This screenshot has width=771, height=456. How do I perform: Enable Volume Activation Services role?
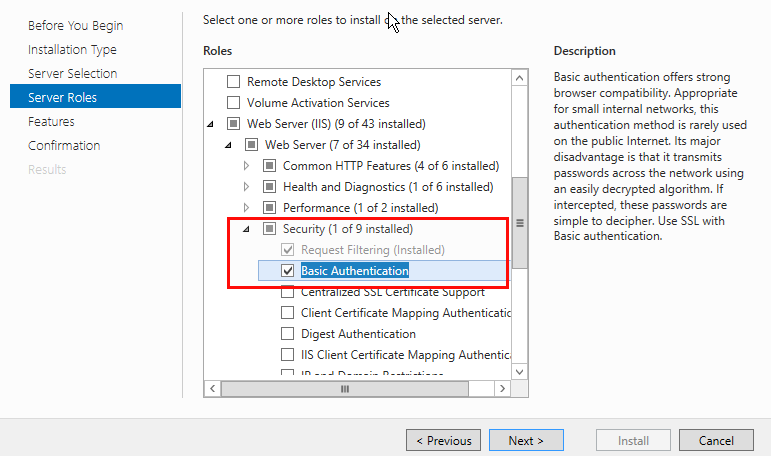(x=234, y=103)
